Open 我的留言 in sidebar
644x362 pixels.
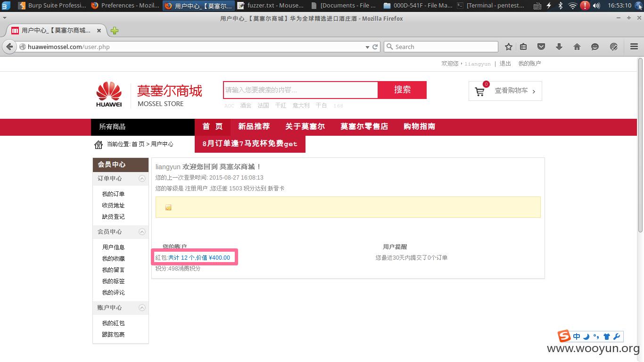114,270
